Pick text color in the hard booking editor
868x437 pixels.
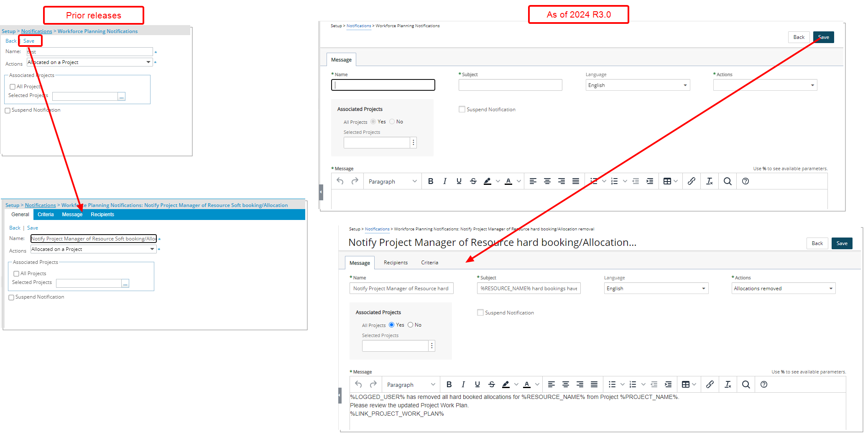point(527,384)
